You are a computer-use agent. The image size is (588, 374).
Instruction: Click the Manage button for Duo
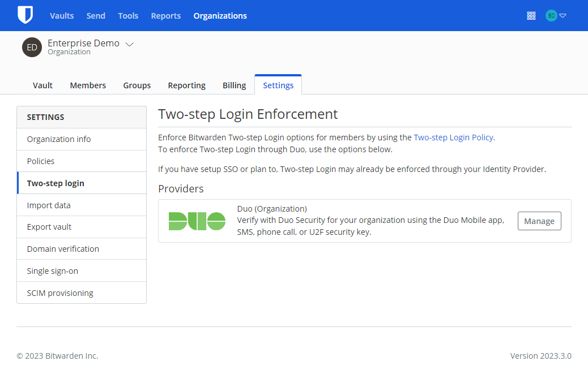tap(539, 221)
